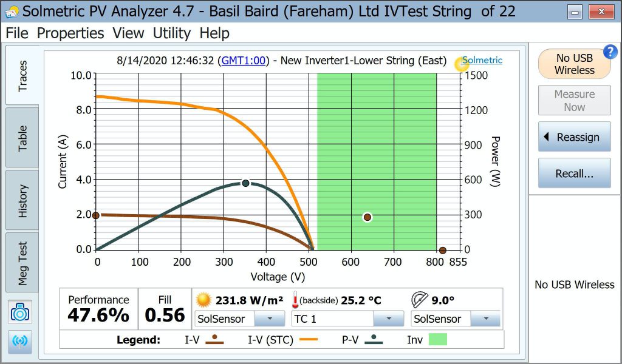
Task: Click the Performance 47.6% readout
Action: tap(98, 309)
